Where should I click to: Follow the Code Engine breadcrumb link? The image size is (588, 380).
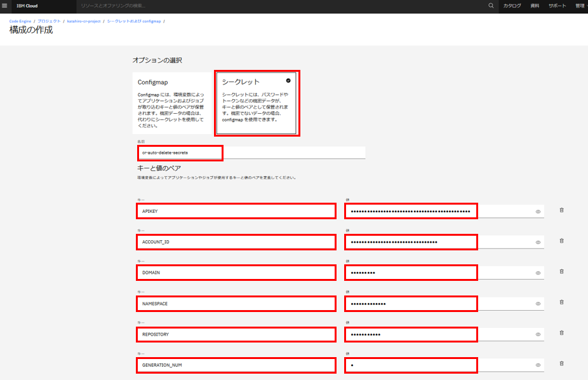(x=20, y=22)
